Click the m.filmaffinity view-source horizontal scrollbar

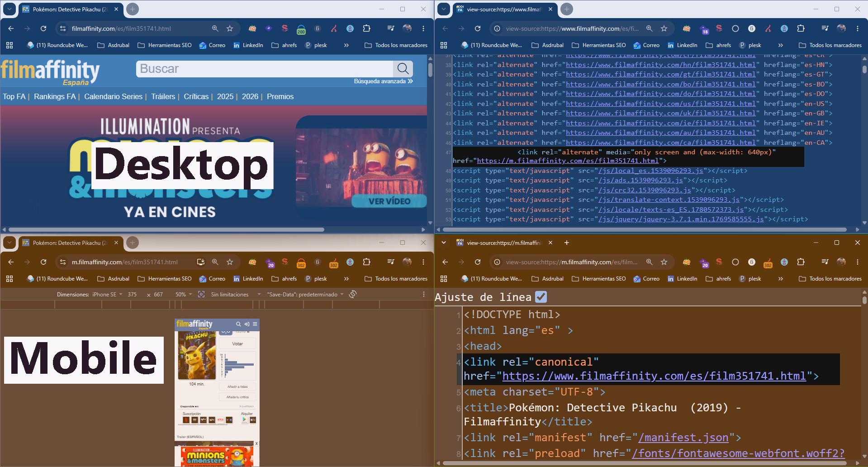pyautogui.click(x=644, y=463)
